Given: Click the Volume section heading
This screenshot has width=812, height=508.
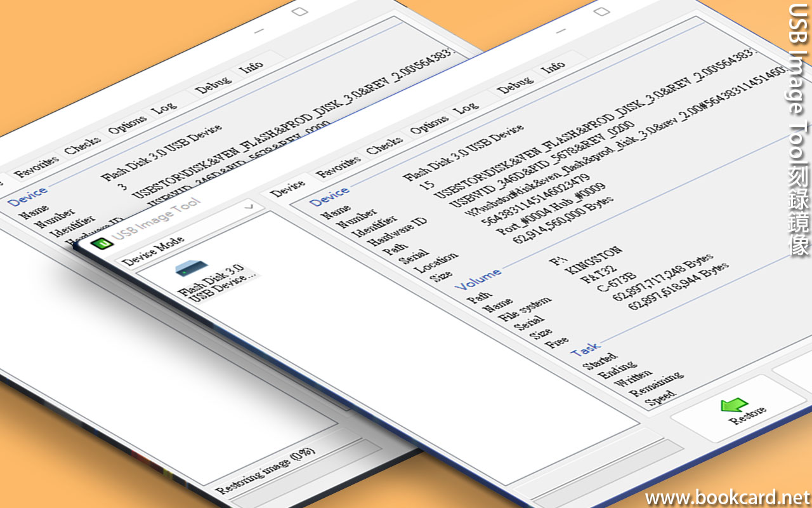Looking at the screenshot, I should click(478, 279).
